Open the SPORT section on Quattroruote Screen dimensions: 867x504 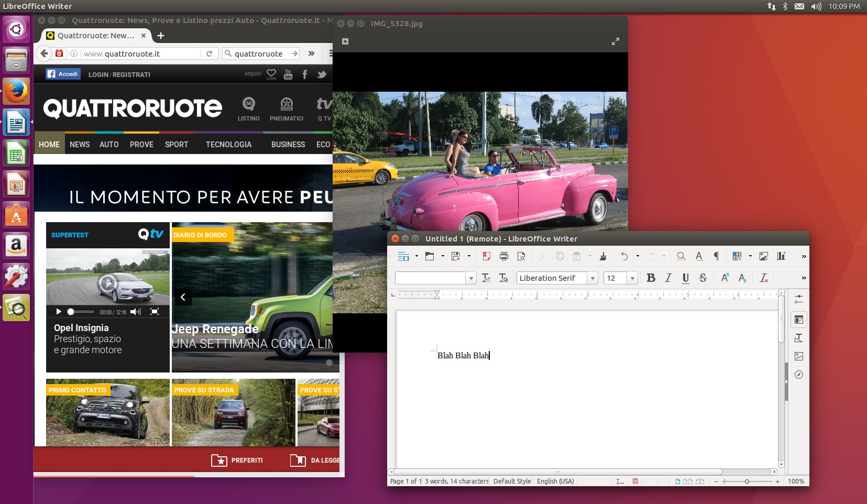(x=177, y=144)
